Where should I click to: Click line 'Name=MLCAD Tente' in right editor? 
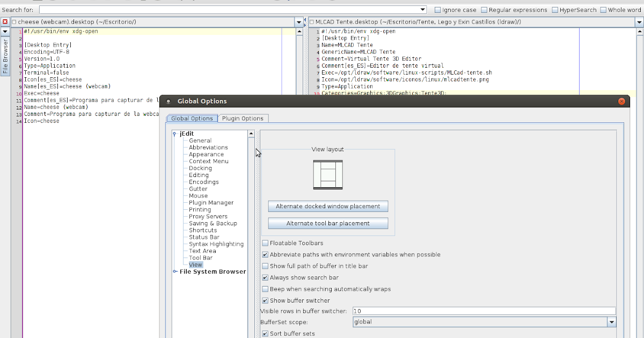coord(347,45)
